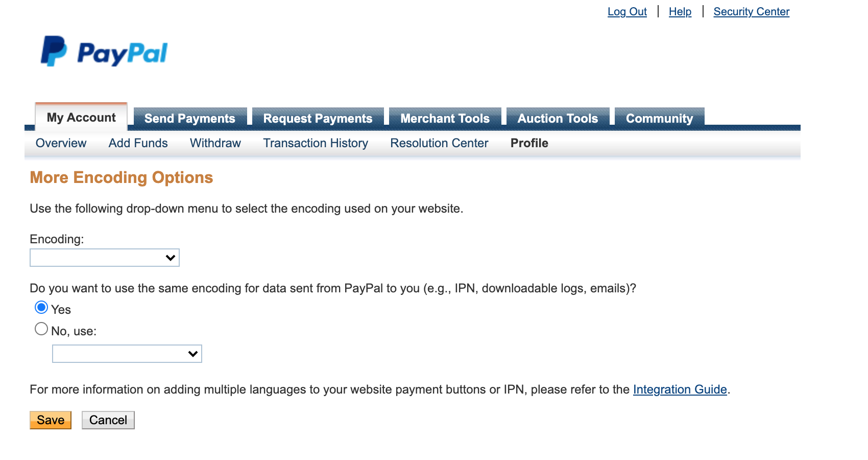Screen dimensions: 868x460
Task: Open the Auction Tools tab
Action: (558, 118)
